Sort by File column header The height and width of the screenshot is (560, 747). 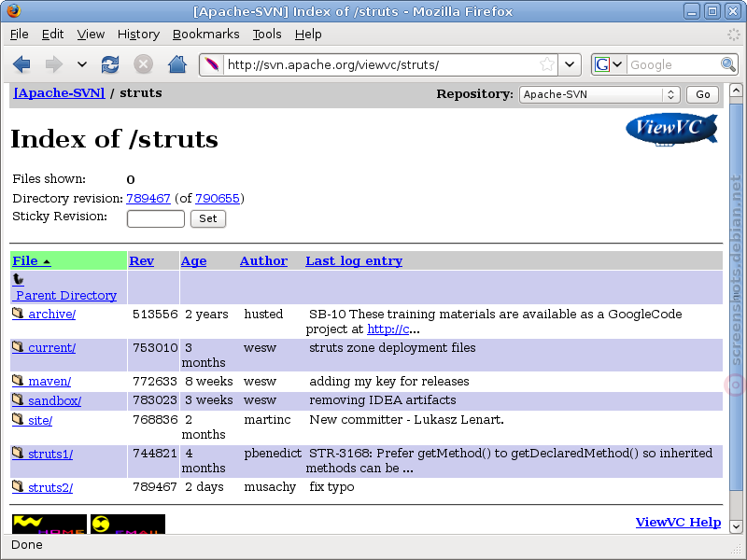click(x=32, y=261)
